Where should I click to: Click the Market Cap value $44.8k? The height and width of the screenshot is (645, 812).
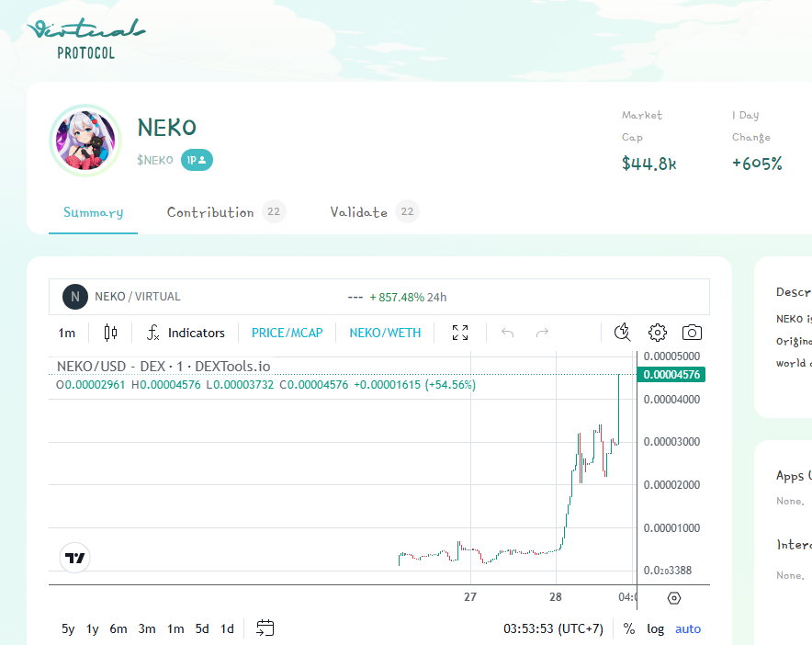648,164
